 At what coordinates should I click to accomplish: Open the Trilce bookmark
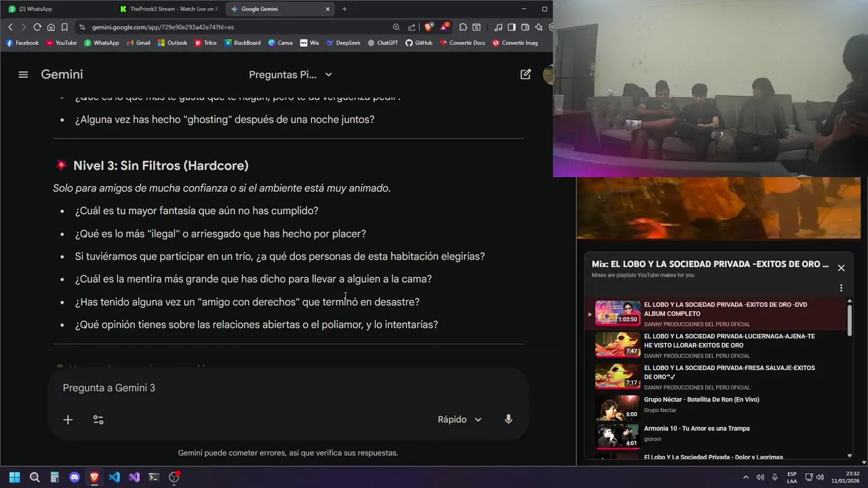click(x=205, y=43)
